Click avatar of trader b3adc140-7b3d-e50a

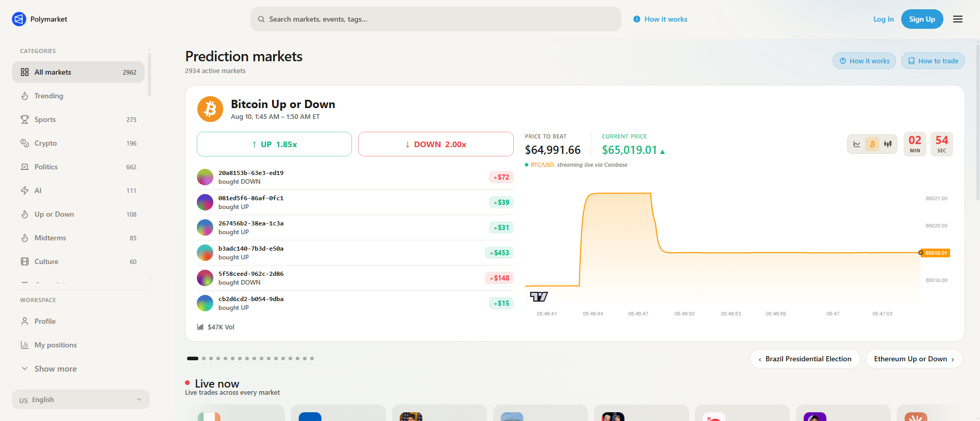pyautogui.click(x=205, y=253)
